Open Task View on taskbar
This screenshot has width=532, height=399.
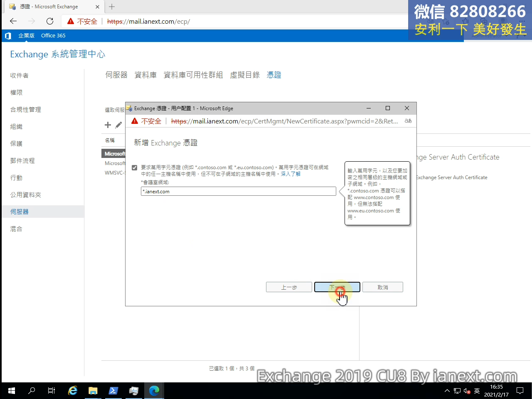pos(52,391)
